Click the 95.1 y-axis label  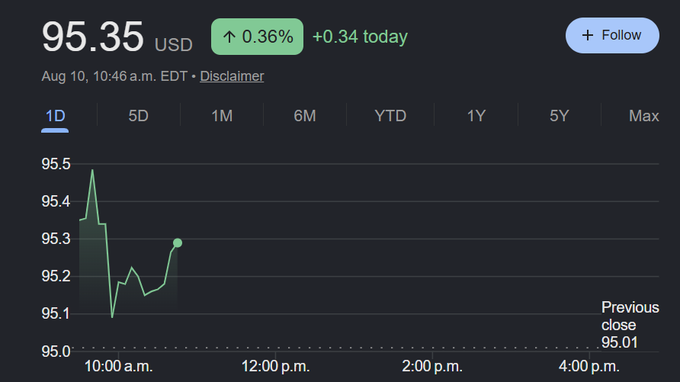click(56, 313)
